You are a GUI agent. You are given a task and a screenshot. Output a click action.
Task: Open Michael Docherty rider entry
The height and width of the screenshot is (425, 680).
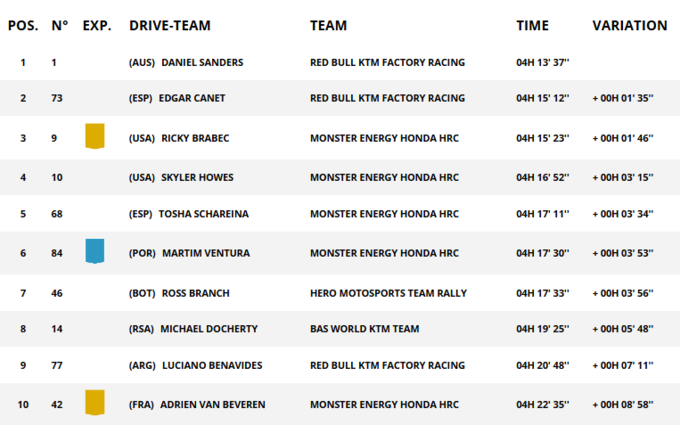click(208, 329)
